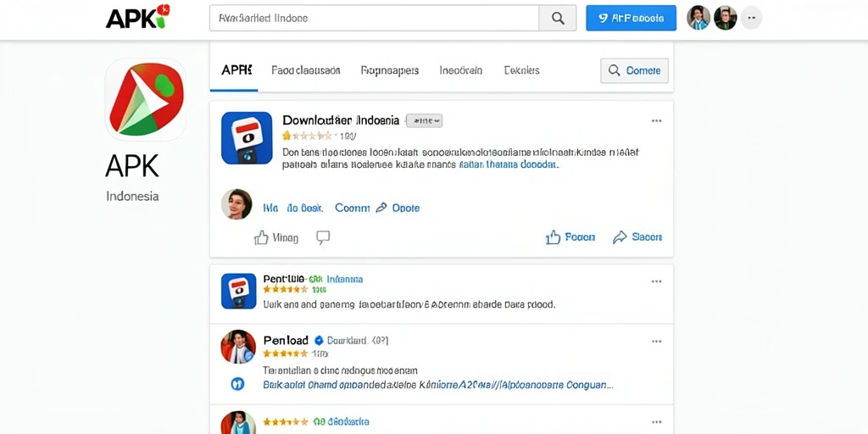
Task: Open the Downloader Indonesia post options menu
Action: click(x=657, y=120)
